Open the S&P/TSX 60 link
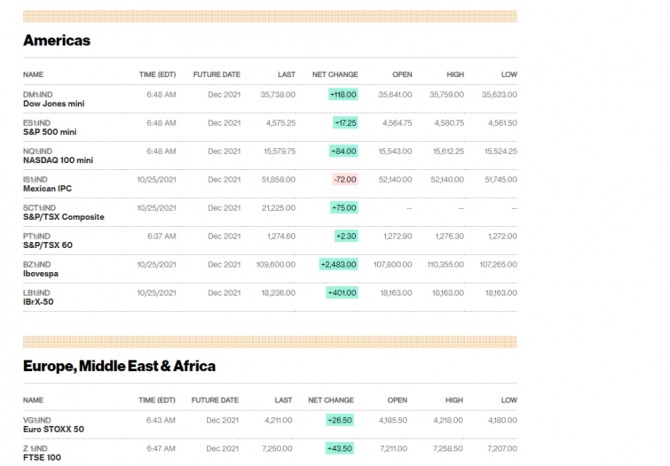Viewport: 670px width, 466px height. coord(47,245)
